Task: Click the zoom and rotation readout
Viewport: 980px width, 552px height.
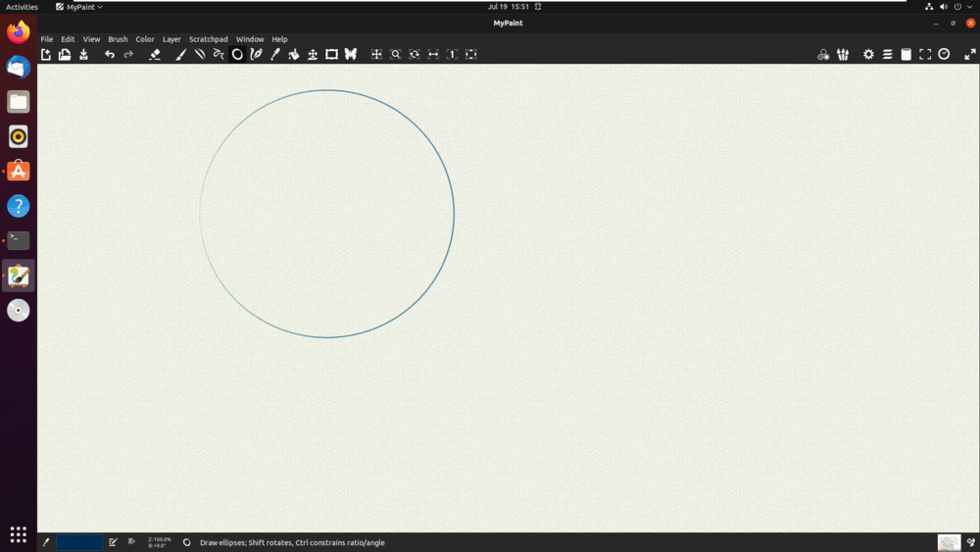Action: [x=160, y=542]
